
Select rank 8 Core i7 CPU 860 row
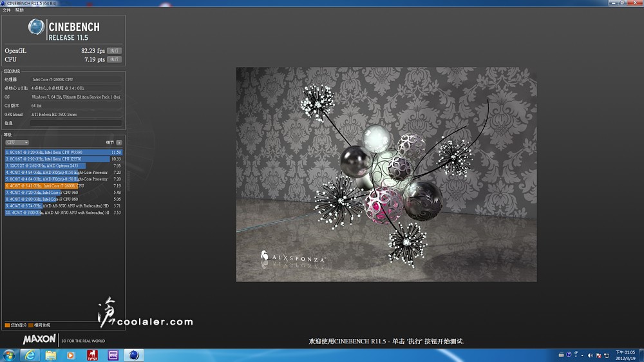[63, 199]
